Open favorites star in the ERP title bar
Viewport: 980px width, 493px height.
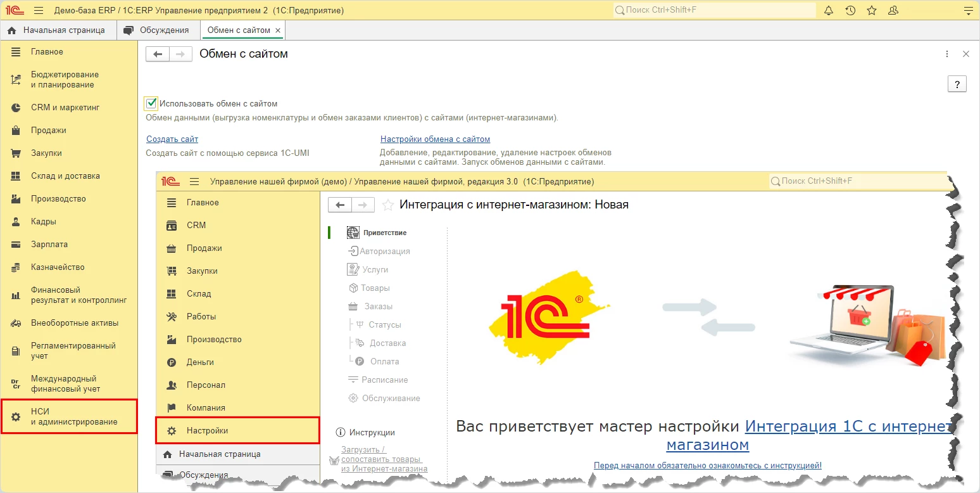tap(872, 11)
